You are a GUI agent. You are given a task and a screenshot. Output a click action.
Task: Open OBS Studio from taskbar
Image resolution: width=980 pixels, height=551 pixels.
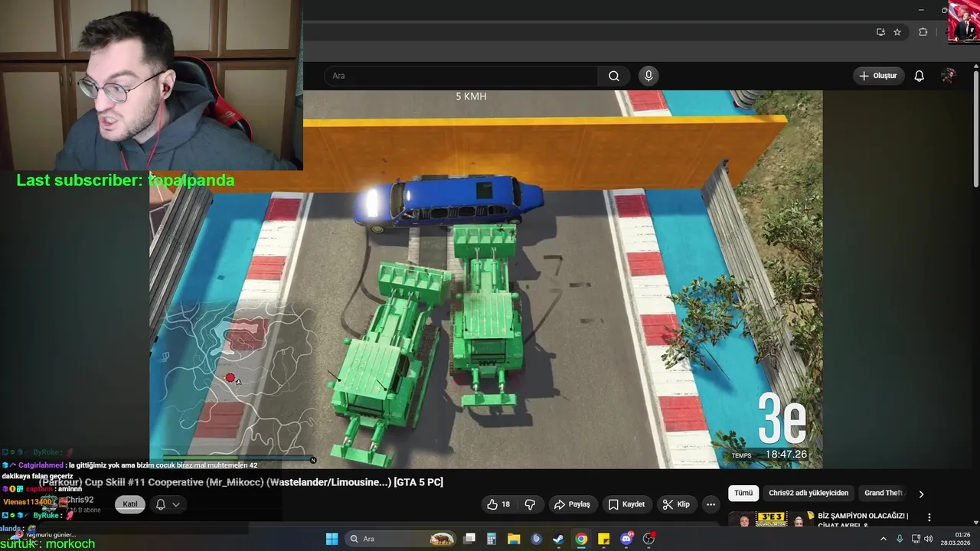click(x=648, y=539)
